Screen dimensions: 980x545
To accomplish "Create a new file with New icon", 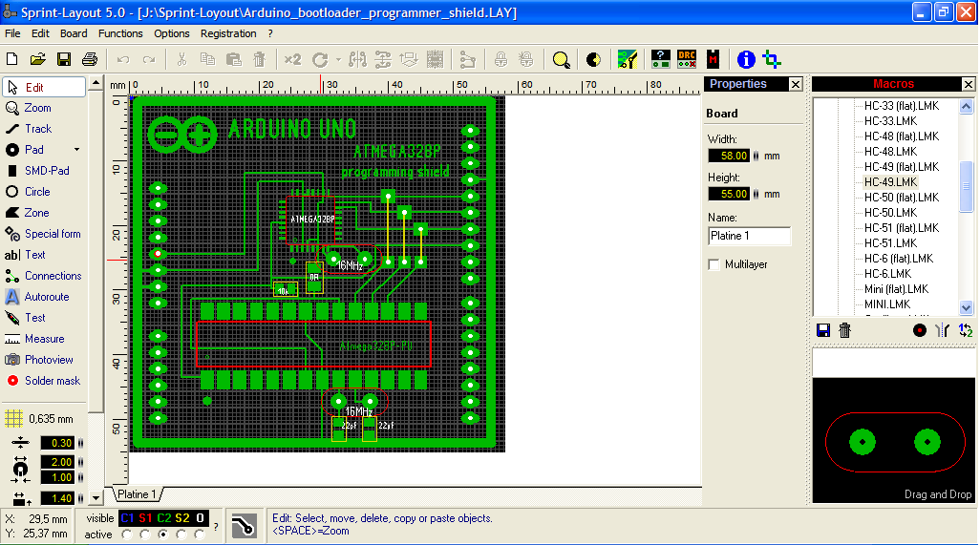I will (x=11, y=59).
